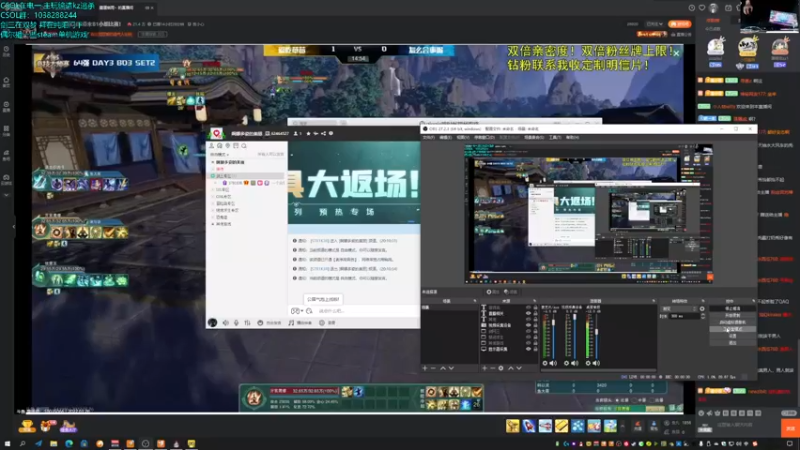Viewport: 800px width, 450px height.
Task: Click YY user avatar at bottom left
Action: coord(213,322)
